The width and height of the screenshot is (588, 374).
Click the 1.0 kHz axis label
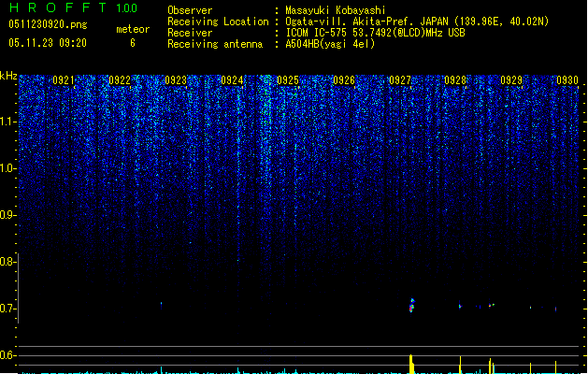pos(8,168)
